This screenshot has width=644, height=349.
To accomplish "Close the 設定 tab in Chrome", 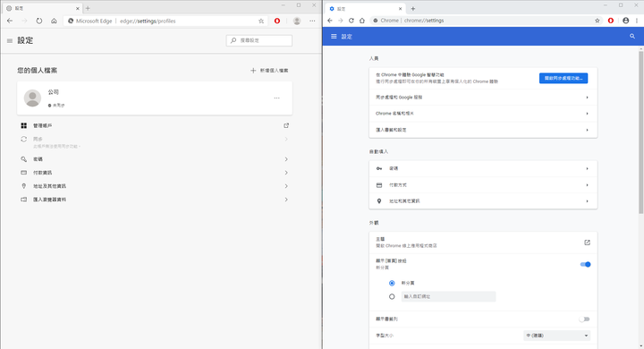I will pos(400,9).
